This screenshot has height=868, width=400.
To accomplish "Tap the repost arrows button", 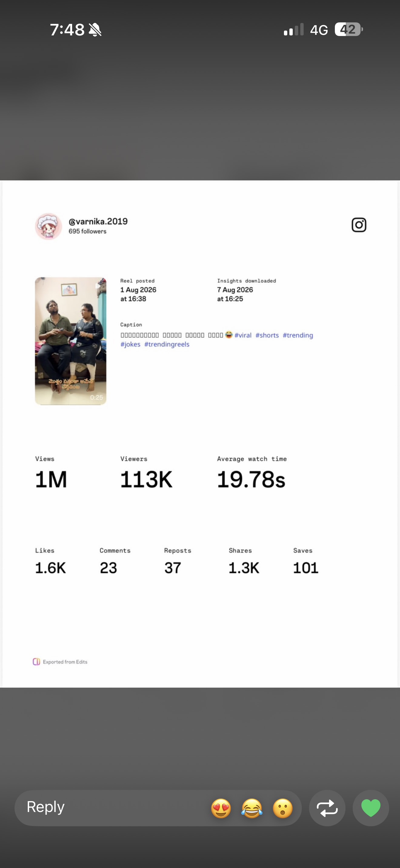I will (x=327, y=808).
